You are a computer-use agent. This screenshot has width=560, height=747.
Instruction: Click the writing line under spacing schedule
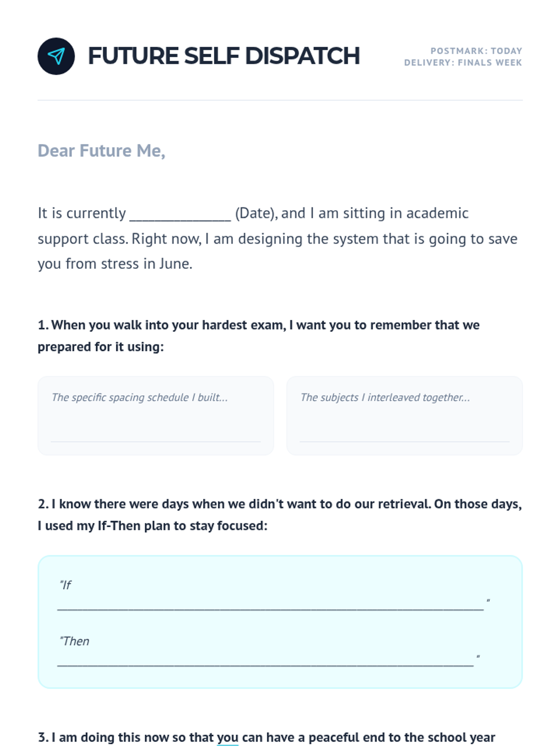tap(155, 441)
